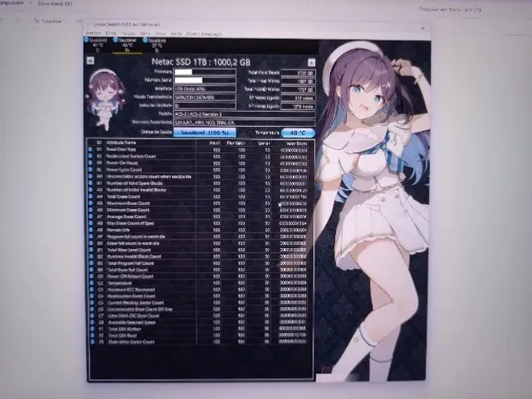Go to next disk with right arrow
This screenshot has width=532, height=399.
coord(311,62)
